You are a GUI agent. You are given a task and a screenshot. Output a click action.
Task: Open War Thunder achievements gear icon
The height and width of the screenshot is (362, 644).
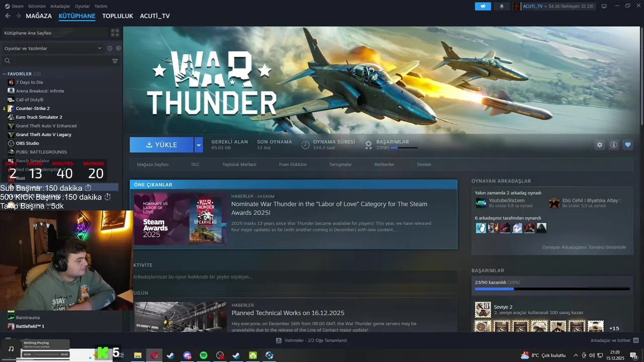pyautogui.click(x=369, y=145)
